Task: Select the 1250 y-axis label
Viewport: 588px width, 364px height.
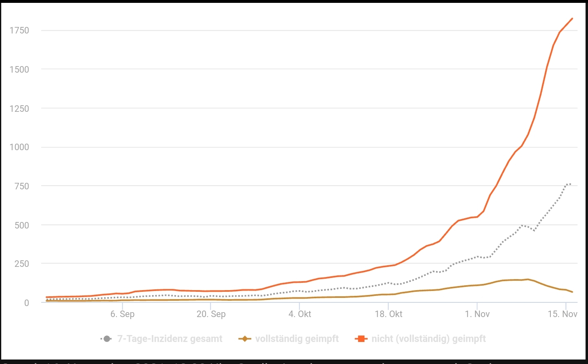Action: click(20, 109)
